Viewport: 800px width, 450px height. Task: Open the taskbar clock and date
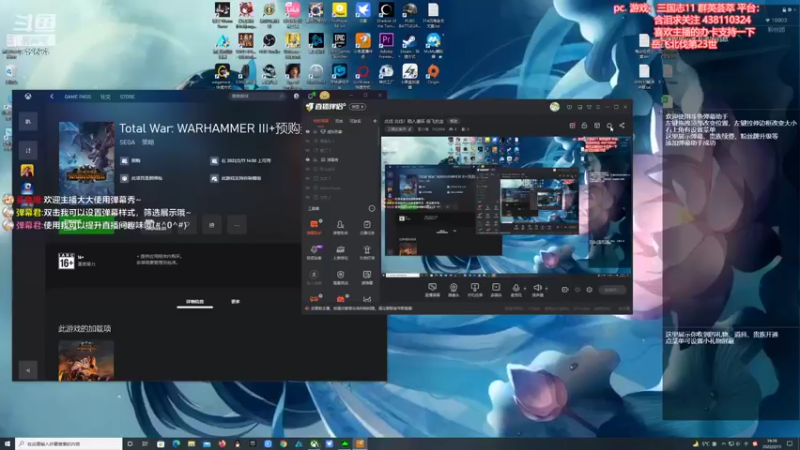(x=772, y=444)
